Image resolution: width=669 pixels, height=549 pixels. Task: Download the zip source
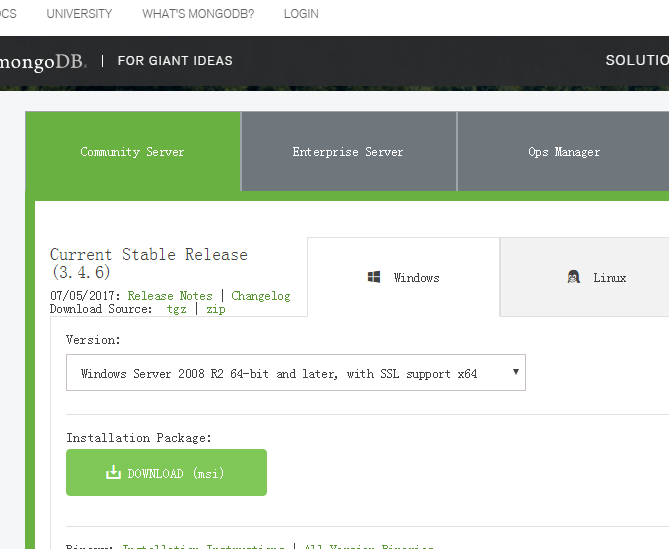pyautogui.click(x=215, y=309)
